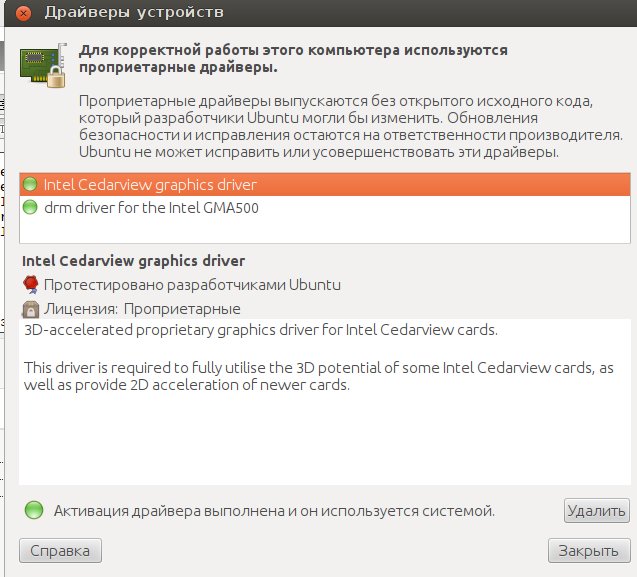Click green status dot beside Intel Cedarview driver
Viewport: 637px width, 577px height.
(30, 184)
